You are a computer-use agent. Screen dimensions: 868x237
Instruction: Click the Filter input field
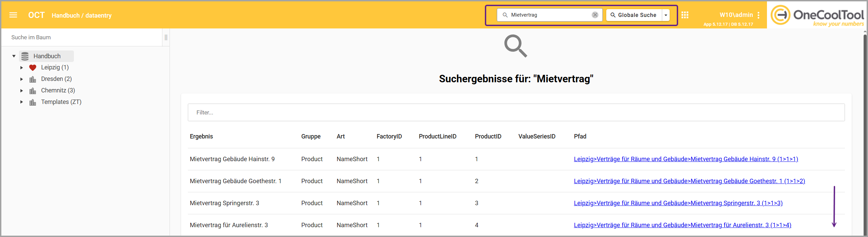click(516, 112)
